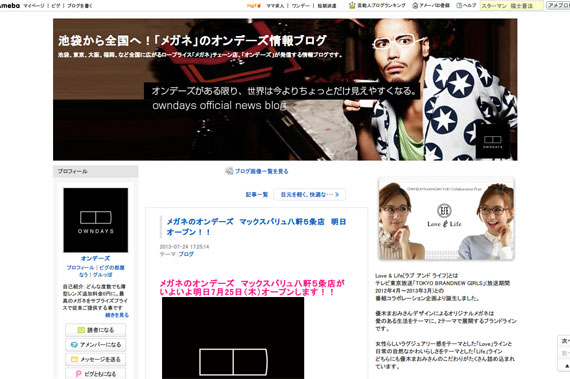Screen dimensions: 570x379
Task: Open the Love & Life collaboration banner
Action: tap(446, 218)
